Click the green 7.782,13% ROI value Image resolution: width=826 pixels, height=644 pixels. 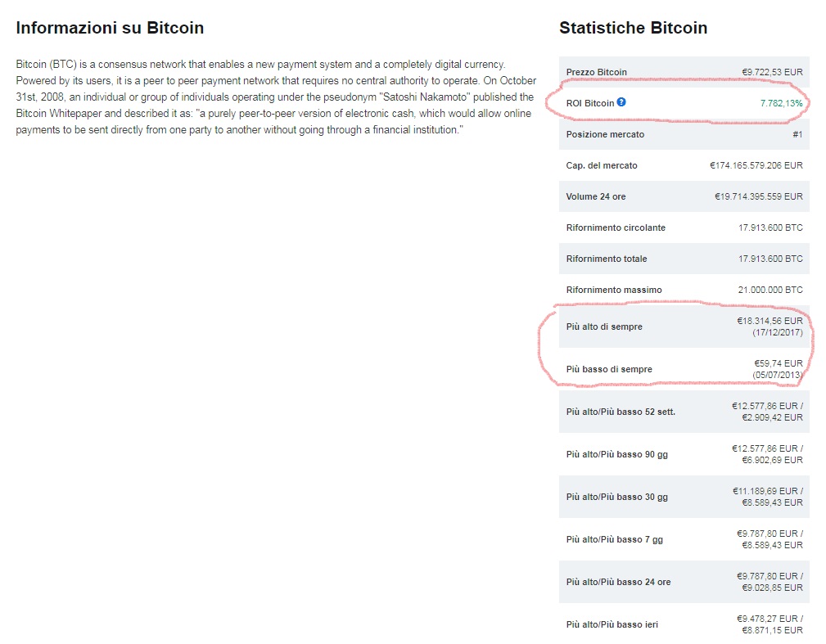[782, 103]
